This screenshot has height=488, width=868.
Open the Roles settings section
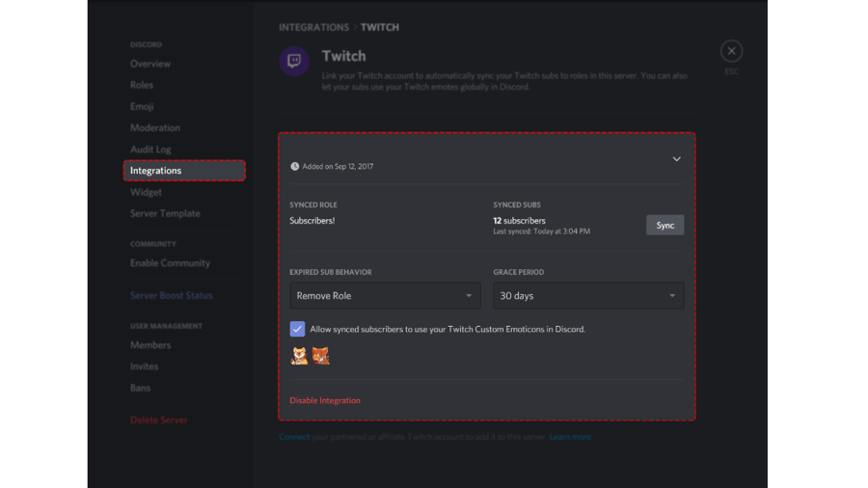(142, 85)
